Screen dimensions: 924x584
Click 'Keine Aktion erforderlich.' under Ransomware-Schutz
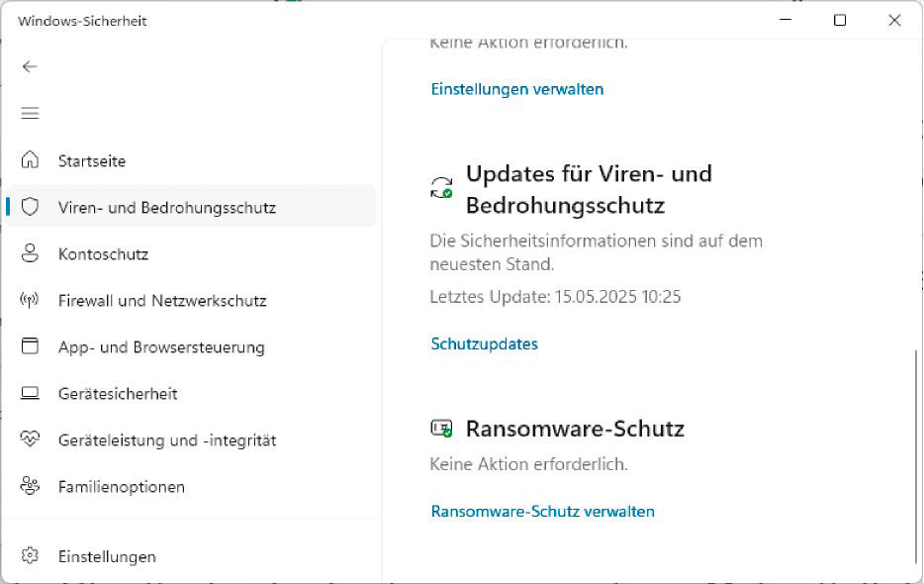[x=528, y=464]
